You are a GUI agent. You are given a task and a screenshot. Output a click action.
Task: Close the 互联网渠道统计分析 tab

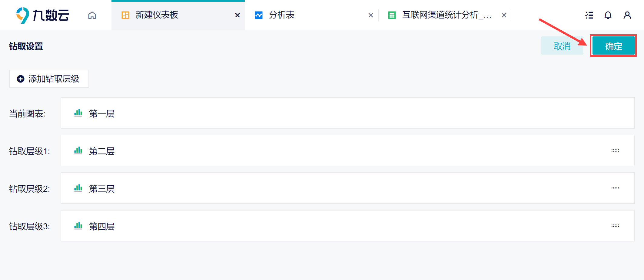click(x=504, y=15)
